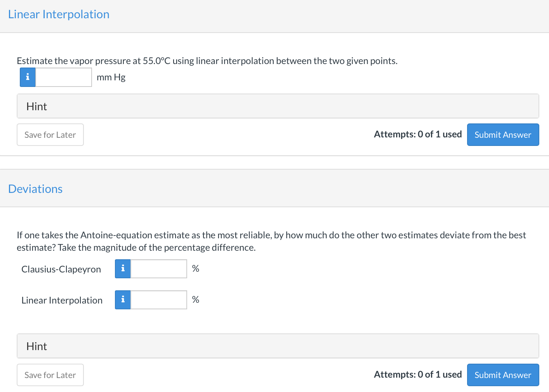549x392 pixels.
Task: Submit Answer for the vapor pressure estimate
Action: click(503, 135)
